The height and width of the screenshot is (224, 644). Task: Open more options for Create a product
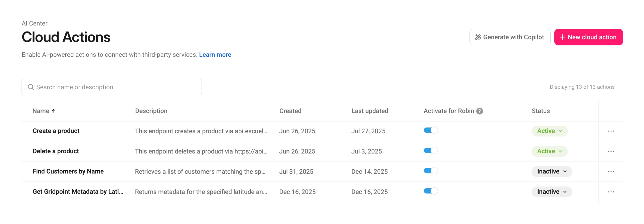[611, 131]
